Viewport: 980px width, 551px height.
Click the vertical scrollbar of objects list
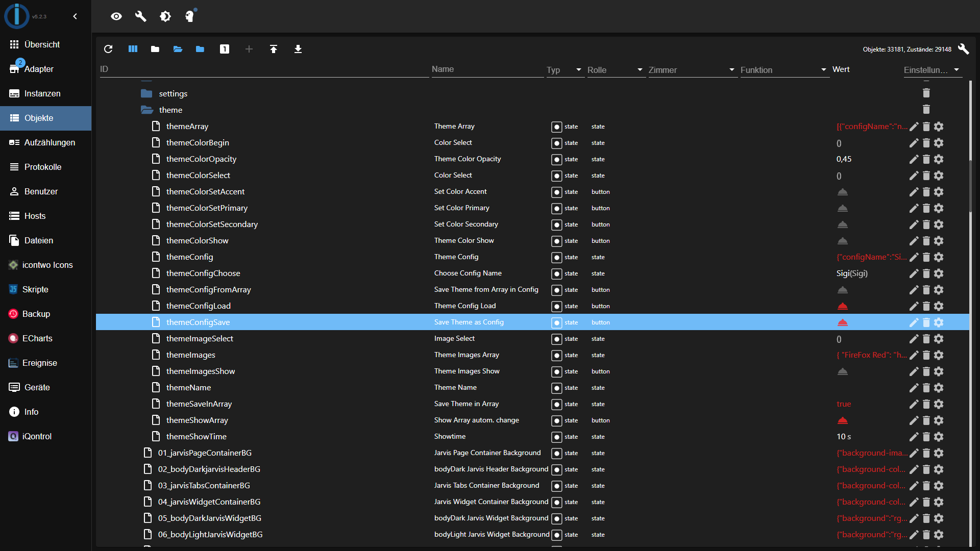coord(971,186)
